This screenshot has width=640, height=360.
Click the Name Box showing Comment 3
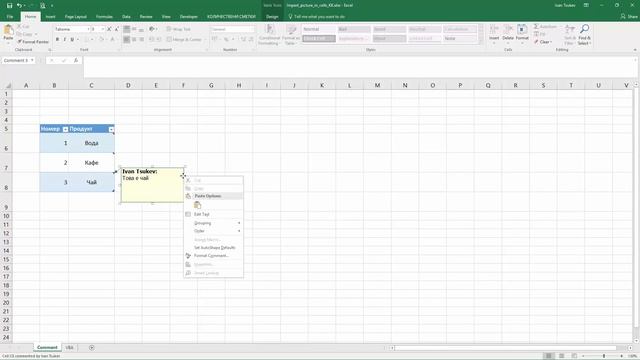coord(16,60)
